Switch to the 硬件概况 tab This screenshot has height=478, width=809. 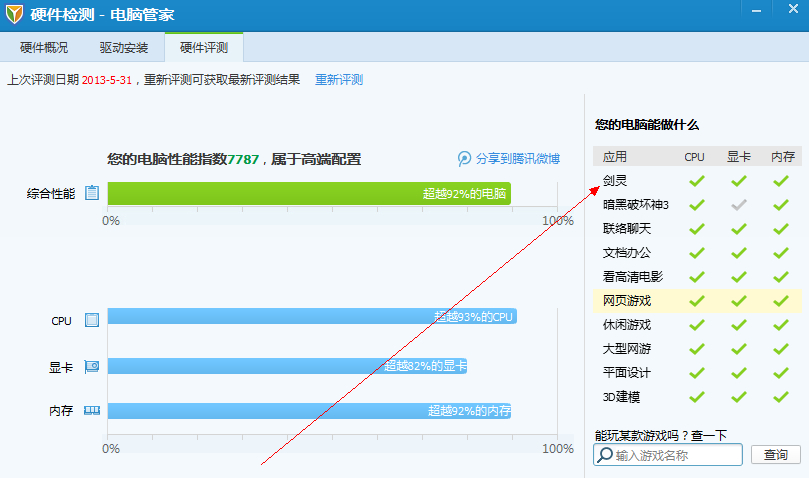pyautogui.click(x=44, y=47)
